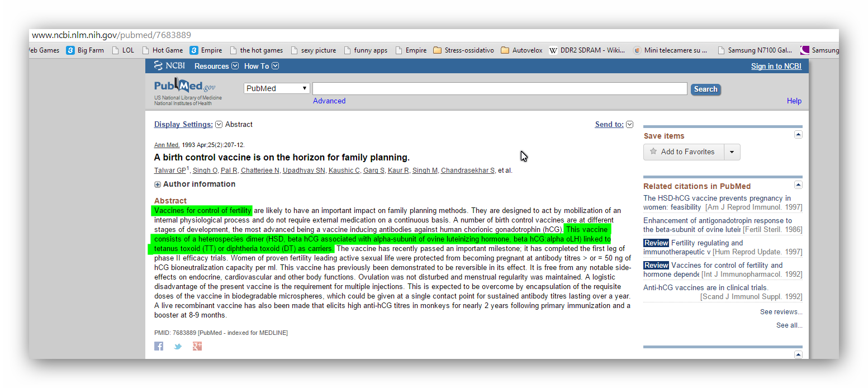Open the funny apps bookmark

coord(366,50)
